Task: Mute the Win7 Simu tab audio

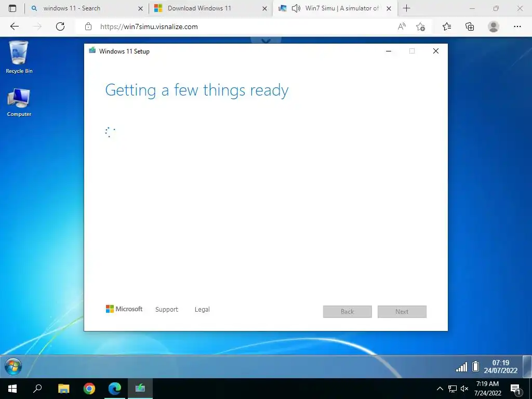Action: 296,8
